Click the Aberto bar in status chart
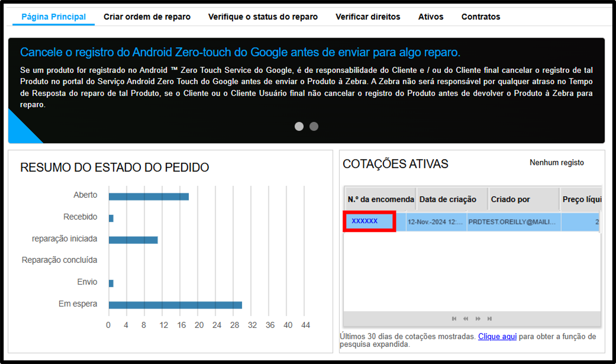Screen dimensions: 616x364 [x=149, y=197]
